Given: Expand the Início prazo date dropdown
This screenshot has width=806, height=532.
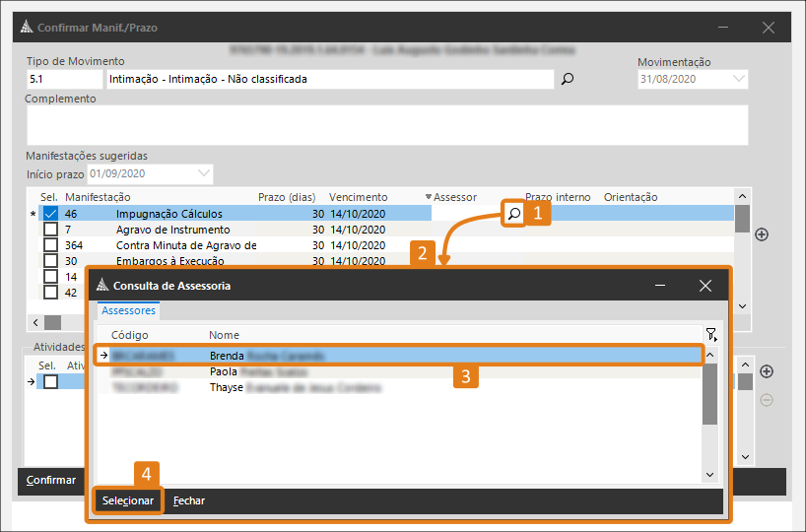Looking at the screenshot, I should (204, 173).
